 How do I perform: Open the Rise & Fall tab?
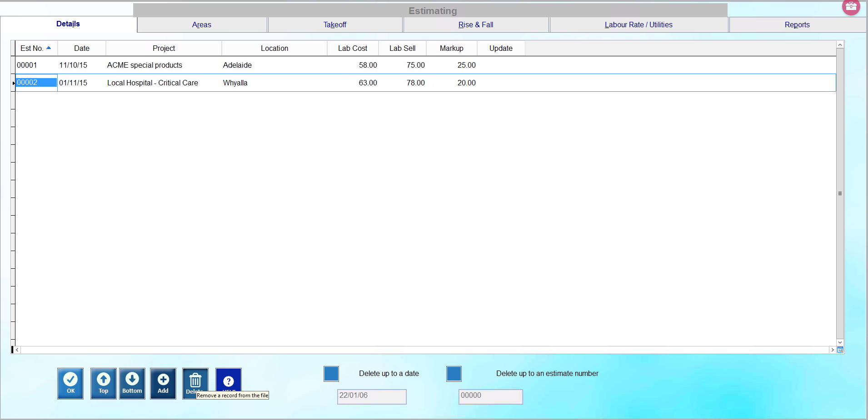476,25
